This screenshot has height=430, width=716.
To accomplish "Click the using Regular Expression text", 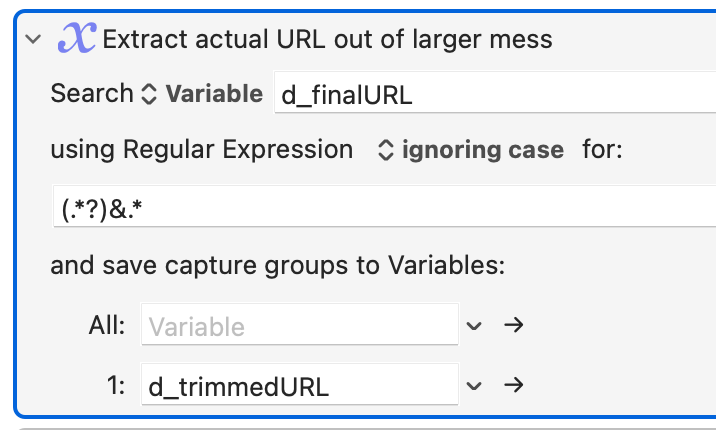I will pos(201,150).
